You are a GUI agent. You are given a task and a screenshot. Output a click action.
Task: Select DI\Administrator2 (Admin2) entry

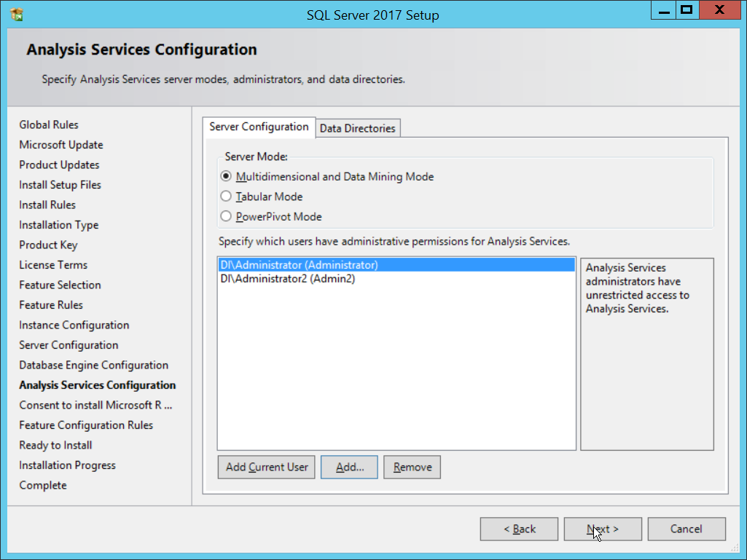click(287, 279)
